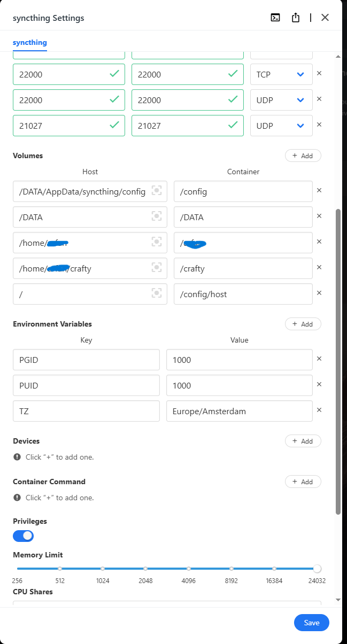This screenshot has width=347, height=644.
Task: Browse host path for root / volume
Action: click(156, 293)
